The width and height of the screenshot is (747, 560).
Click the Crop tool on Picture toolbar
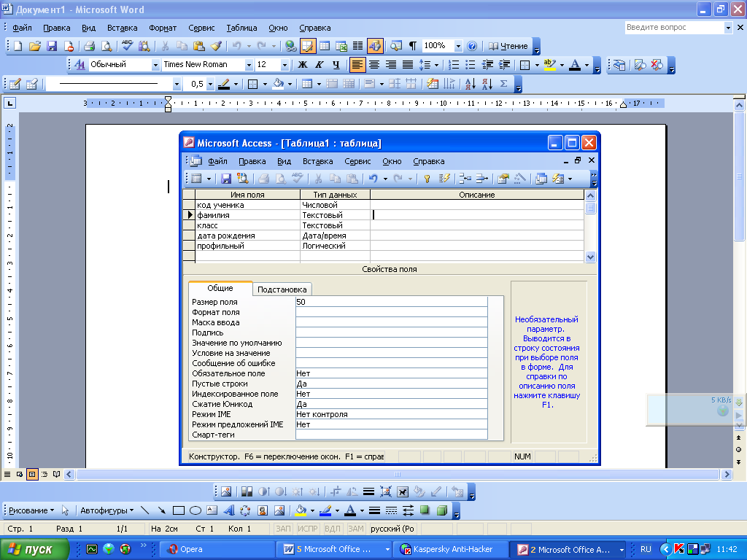click(336, 492)
